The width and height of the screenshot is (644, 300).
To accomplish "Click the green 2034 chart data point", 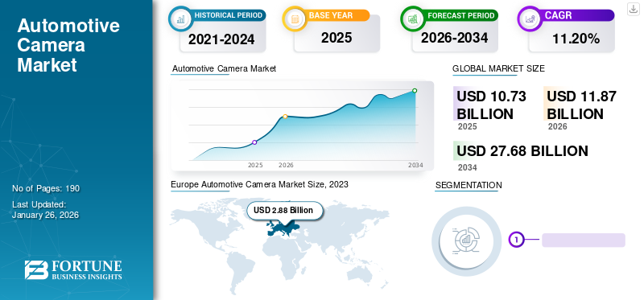I will click(415, 91).
